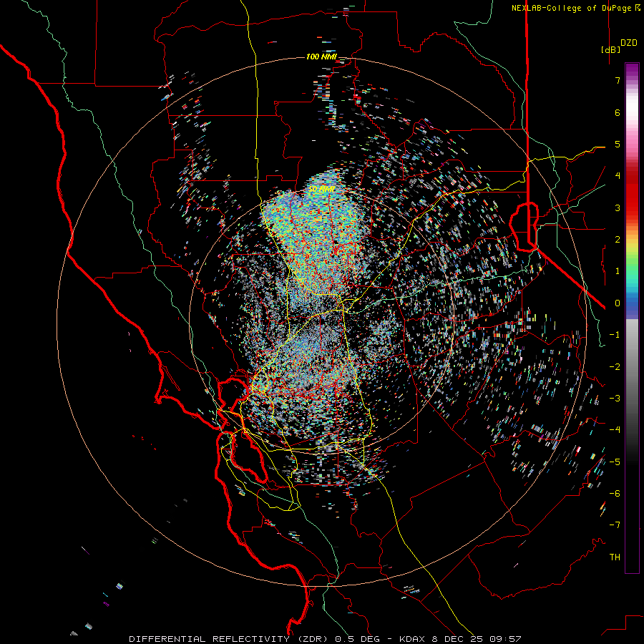644x644 pixels.
Task: Click the 4 value on colorbar scale
Action: pos(618,176)
